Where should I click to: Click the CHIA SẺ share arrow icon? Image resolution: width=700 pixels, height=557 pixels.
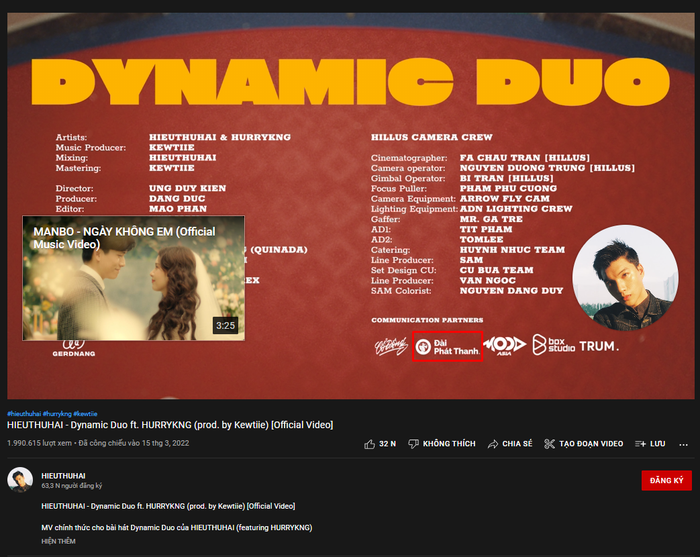coord(493,444)
